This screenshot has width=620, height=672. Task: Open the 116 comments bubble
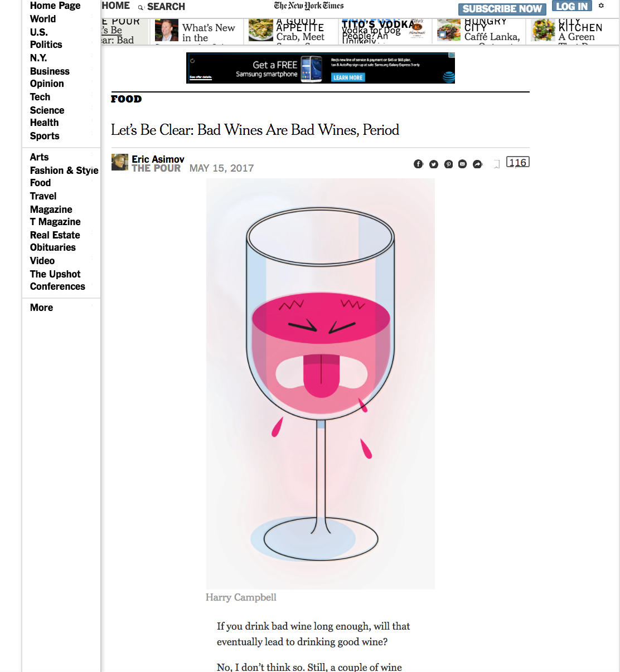pyautogui.click(x=517, y=162)
